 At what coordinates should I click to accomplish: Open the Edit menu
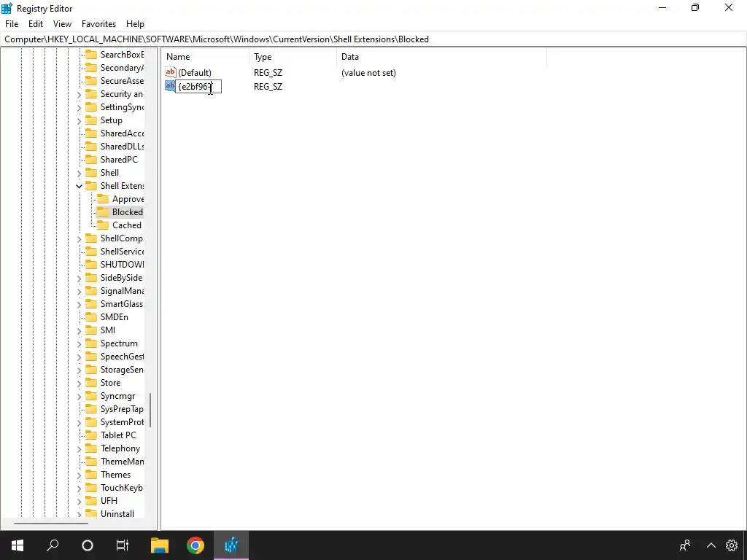[x=36, y=24]
